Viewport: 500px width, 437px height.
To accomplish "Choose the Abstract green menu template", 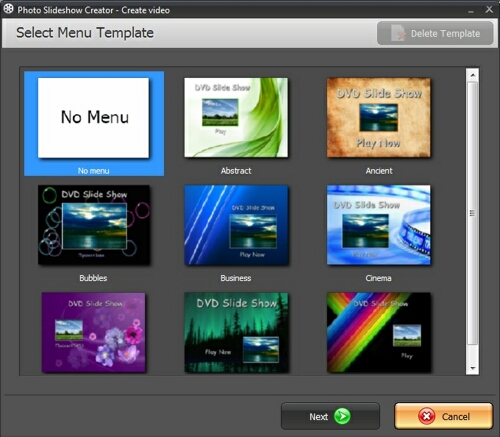I will coord(236,117).
